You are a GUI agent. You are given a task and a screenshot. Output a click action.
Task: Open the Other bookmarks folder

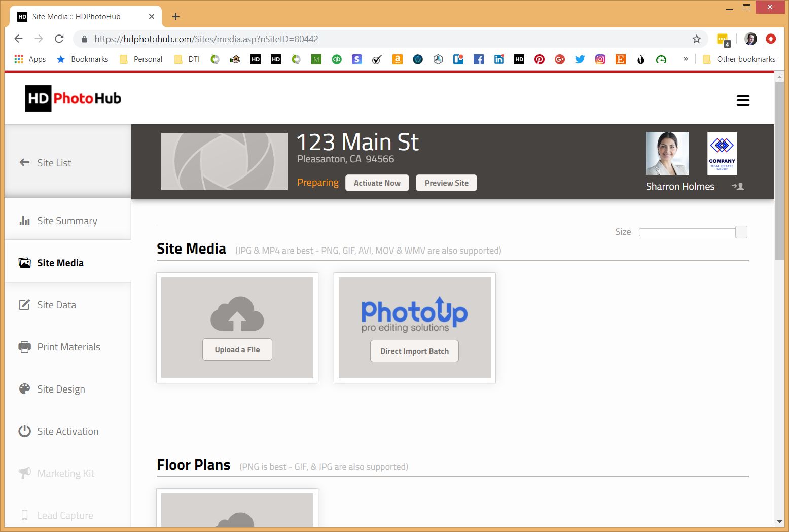tap(739, 59)
